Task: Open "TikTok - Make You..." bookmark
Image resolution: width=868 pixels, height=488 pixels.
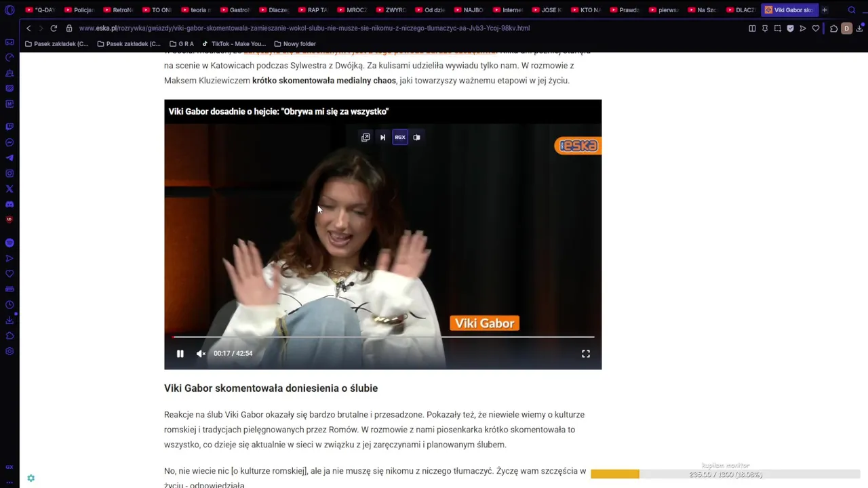Action: pos(234,44)
